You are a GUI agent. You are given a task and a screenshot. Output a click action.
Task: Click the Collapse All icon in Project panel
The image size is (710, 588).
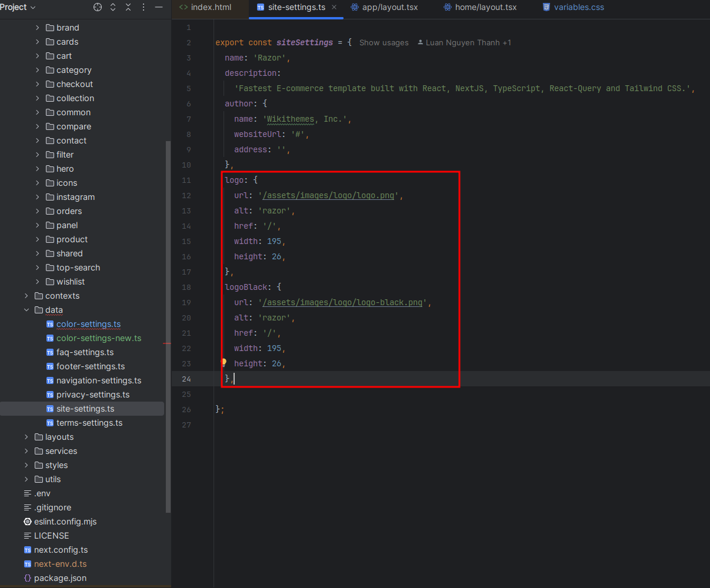(128, 7)
